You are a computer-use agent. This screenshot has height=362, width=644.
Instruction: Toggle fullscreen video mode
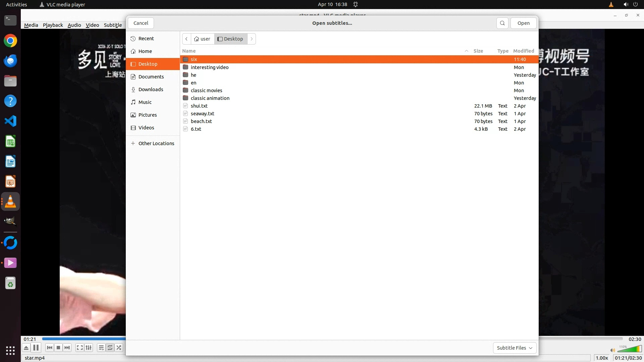[79, 348]
